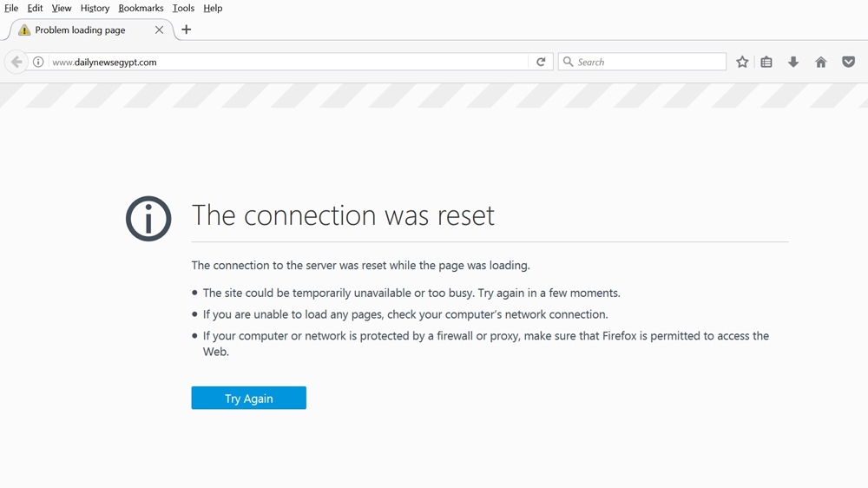Reload the page with the refresh icon
Viewport: 868px width, 488px height.
[x=541, y=62]
